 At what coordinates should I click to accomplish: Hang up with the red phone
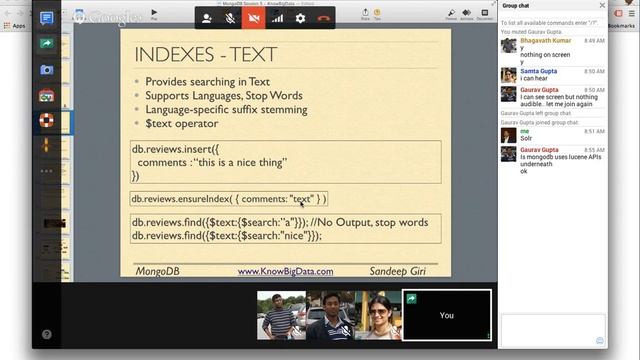pos(324,18)
